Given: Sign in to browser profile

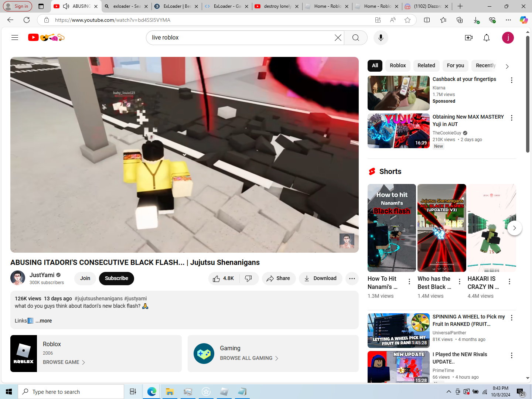Looking at the screenshot, I should [x=17, y=6].
